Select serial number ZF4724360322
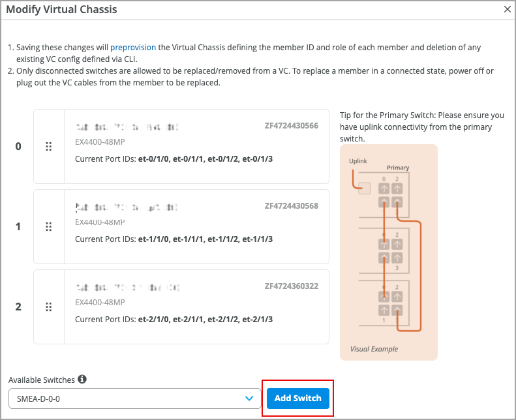Viewport: 516px width, 420px height. click(x=291, y=286)
